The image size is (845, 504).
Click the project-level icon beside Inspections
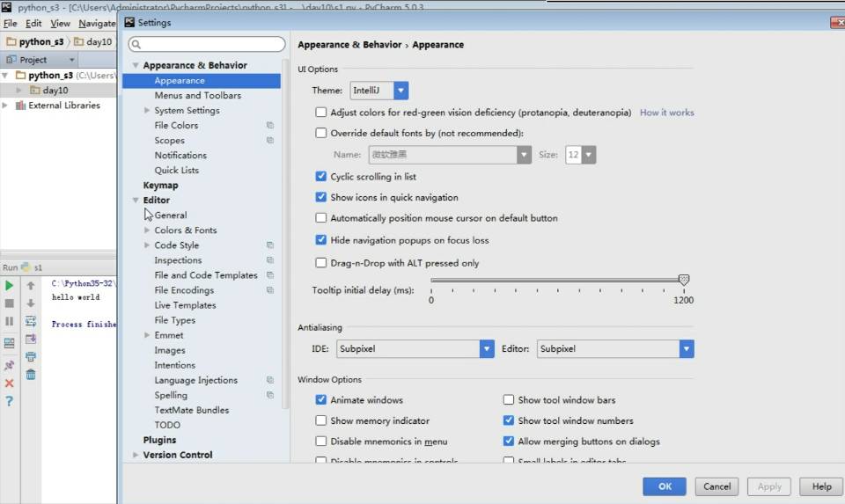(270, 260)
